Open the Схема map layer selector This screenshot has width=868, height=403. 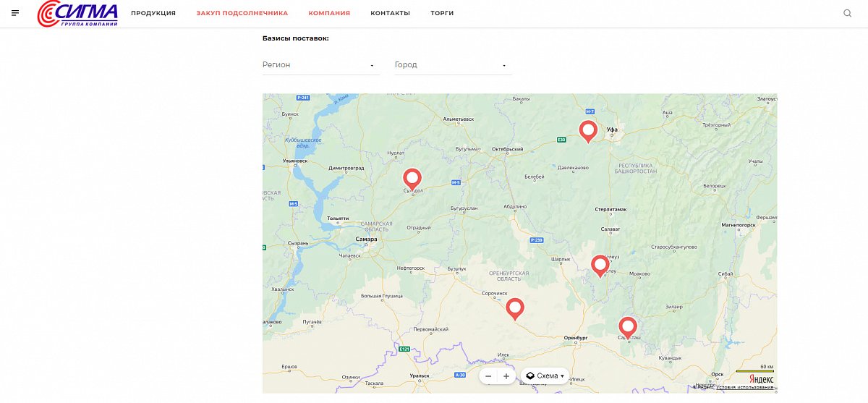(x=545, y=376)
